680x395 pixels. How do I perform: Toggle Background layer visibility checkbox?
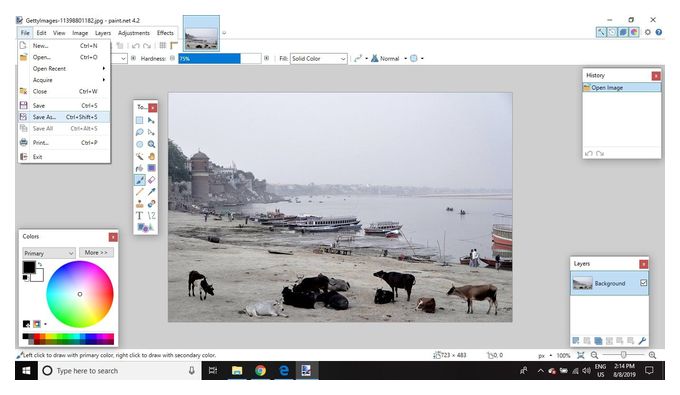coord(644,283)
